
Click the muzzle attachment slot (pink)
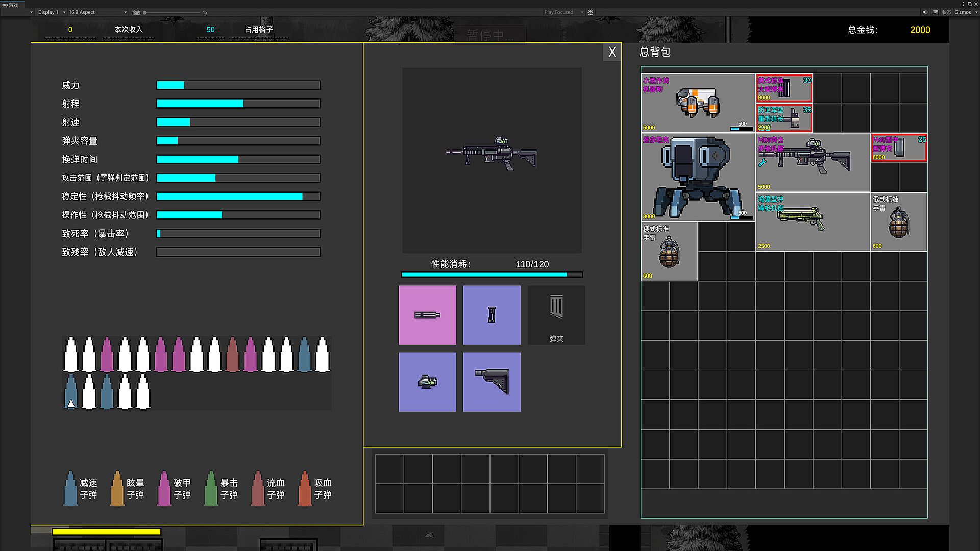click(427, 315)
